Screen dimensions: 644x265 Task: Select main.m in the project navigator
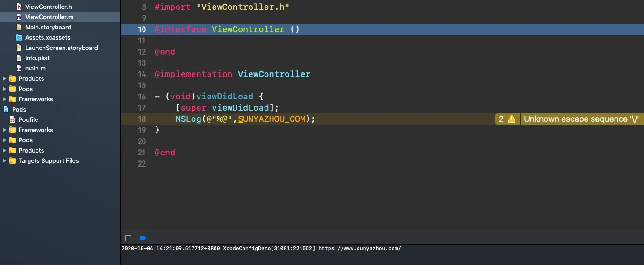click(36, 69)
